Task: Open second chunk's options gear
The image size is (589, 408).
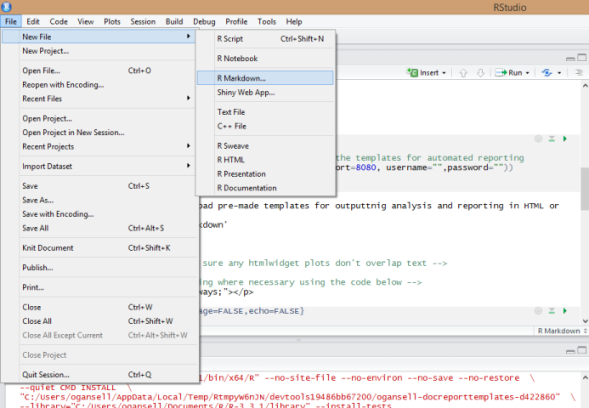Action: click(538, 311)
